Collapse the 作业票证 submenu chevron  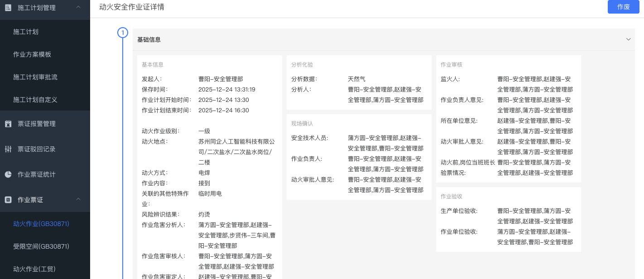click(78, 199)
